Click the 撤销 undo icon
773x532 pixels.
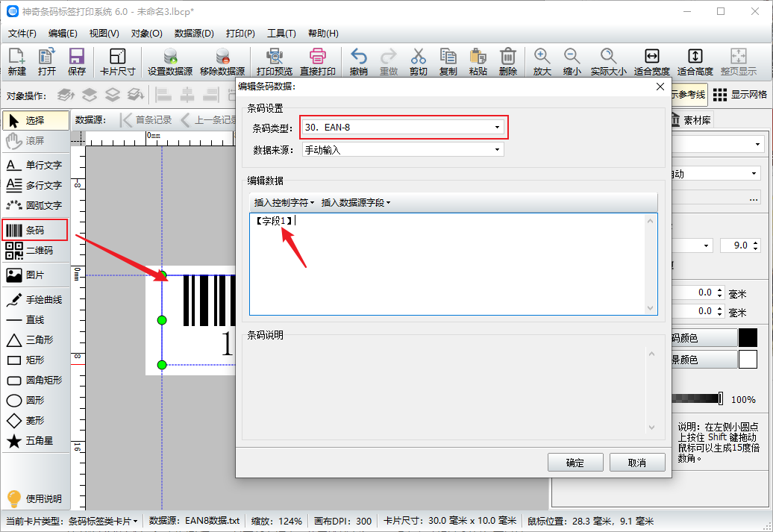358,62
